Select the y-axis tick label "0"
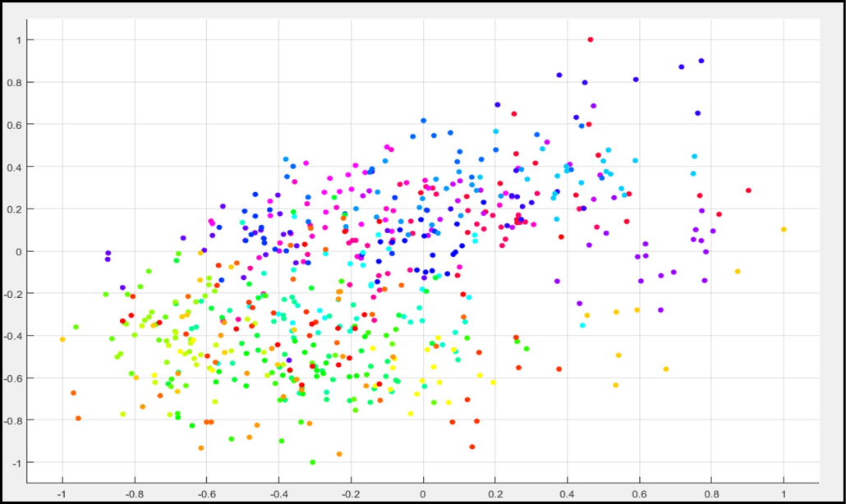846x504 pixels. (29, 251)
